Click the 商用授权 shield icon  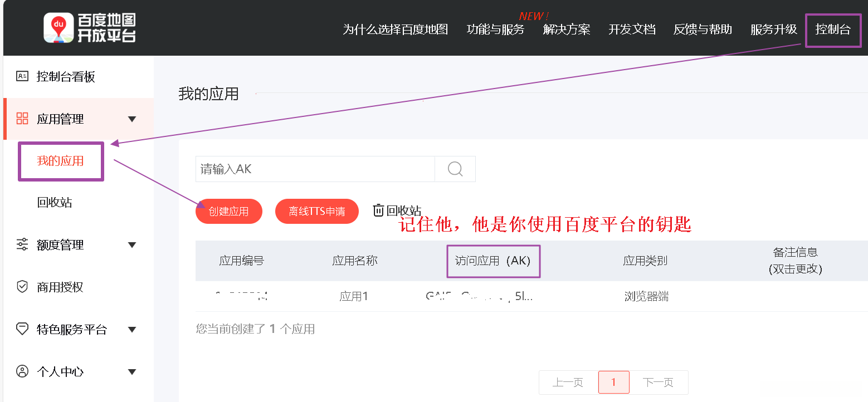click(x=22, y=287)
